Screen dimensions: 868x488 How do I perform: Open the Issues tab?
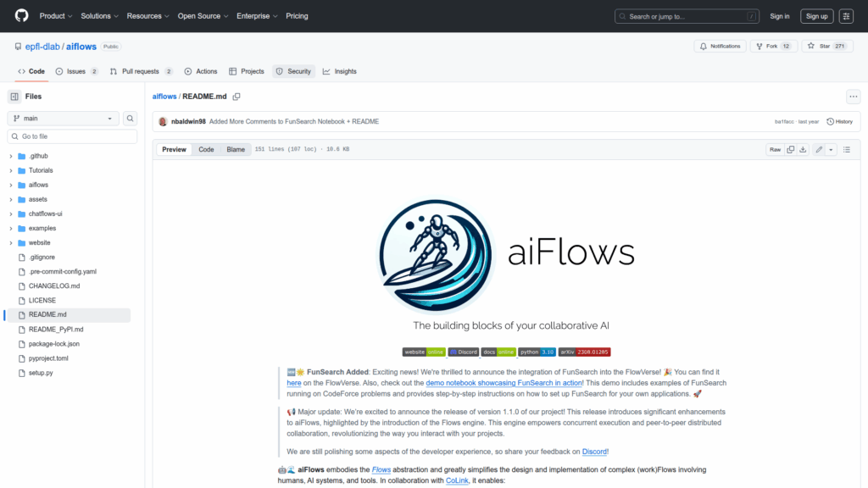coord(76,71)
